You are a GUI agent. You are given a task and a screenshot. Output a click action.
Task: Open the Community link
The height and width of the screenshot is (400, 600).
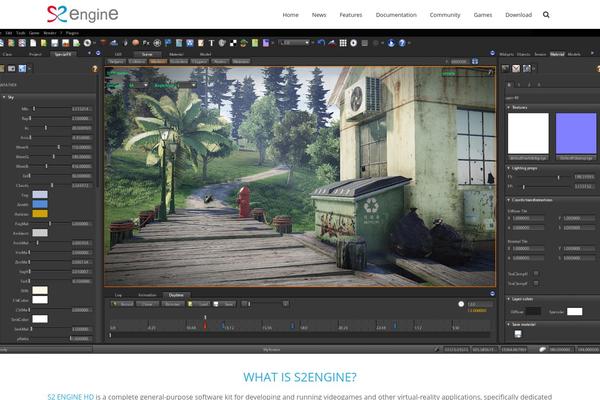point(445,15)
